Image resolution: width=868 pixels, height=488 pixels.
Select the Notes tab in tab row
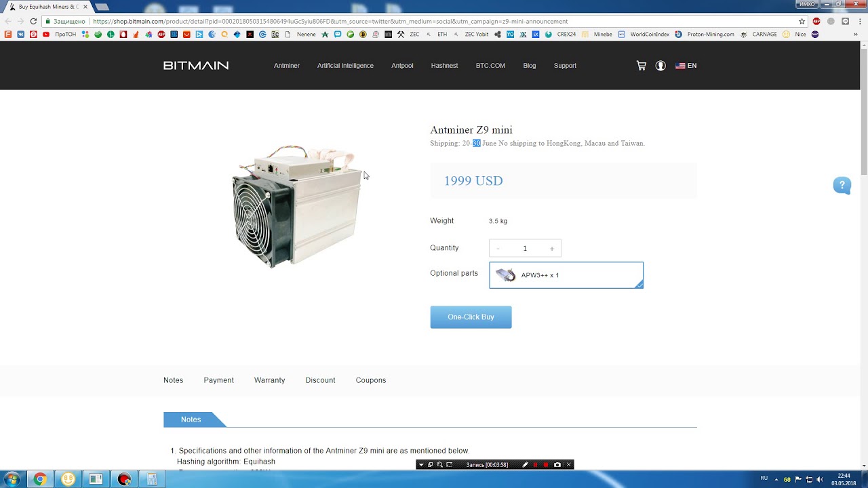173,380
